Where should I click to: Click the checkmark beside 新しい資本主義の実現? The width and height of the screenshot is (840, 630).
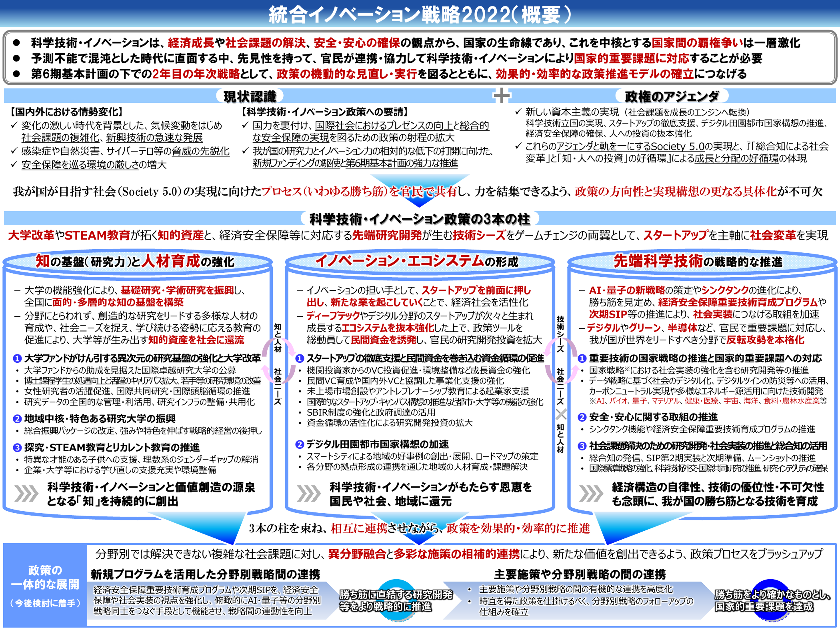(518, 112)
